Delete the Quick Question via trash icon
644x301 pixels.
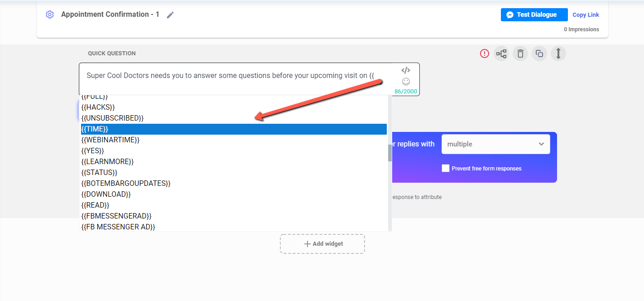point(520,53)
